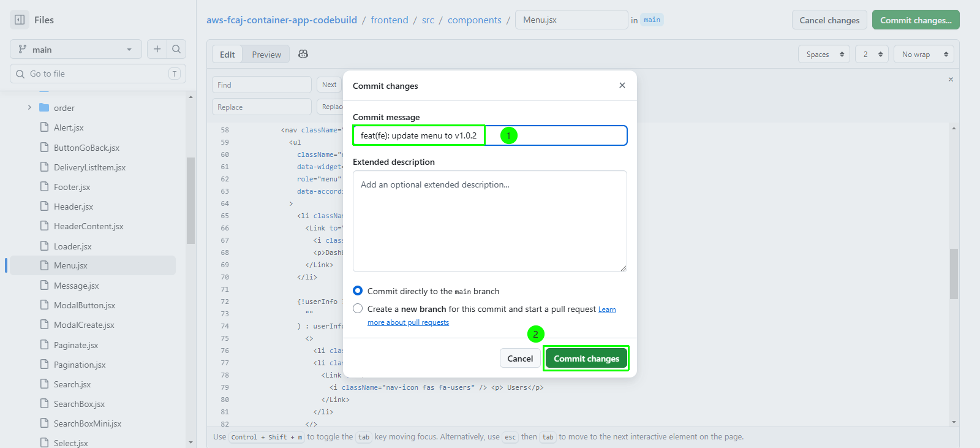Select Commit directly to the main branch
The image size is (980, 448).
pyautogui.click(x=358, y=290)
